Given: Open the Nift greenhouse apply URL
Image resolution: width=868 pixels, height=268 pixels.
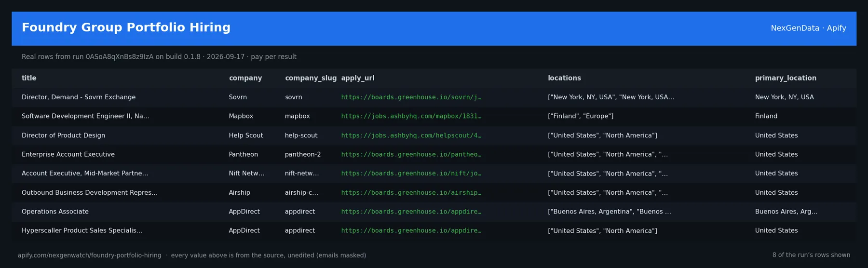Looking at the screenshot, I should tap(411, 174).
